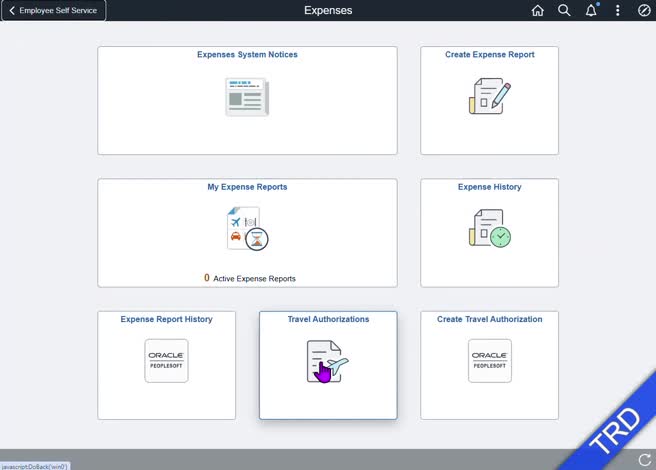Click the '0 Active Expense Reports' text
The image size is (656, 470).
(249, 278)
